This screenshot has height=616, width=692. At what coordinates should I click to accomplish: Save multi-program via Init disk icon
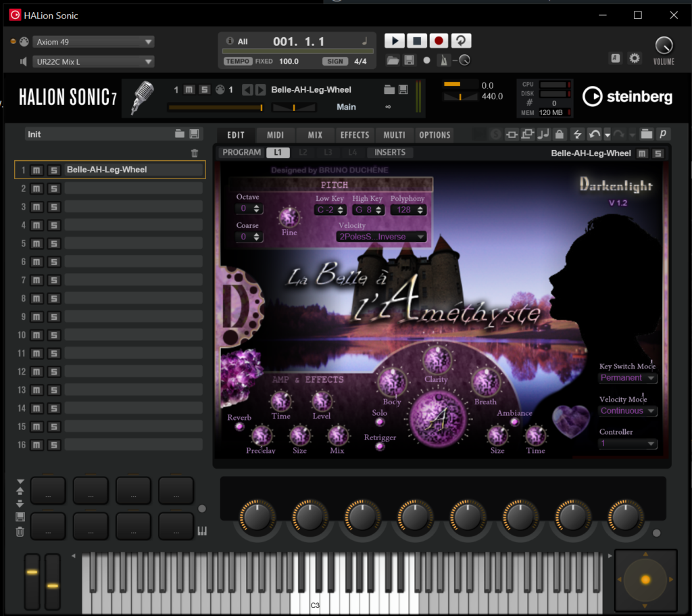coord(194,134)
